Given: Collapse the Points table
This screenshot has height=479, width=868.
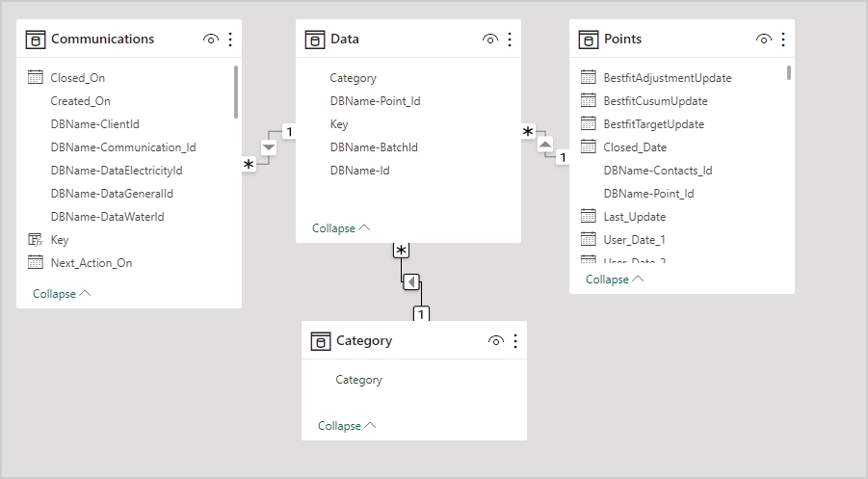Looking at the screenshot, I should click(615, 279).
